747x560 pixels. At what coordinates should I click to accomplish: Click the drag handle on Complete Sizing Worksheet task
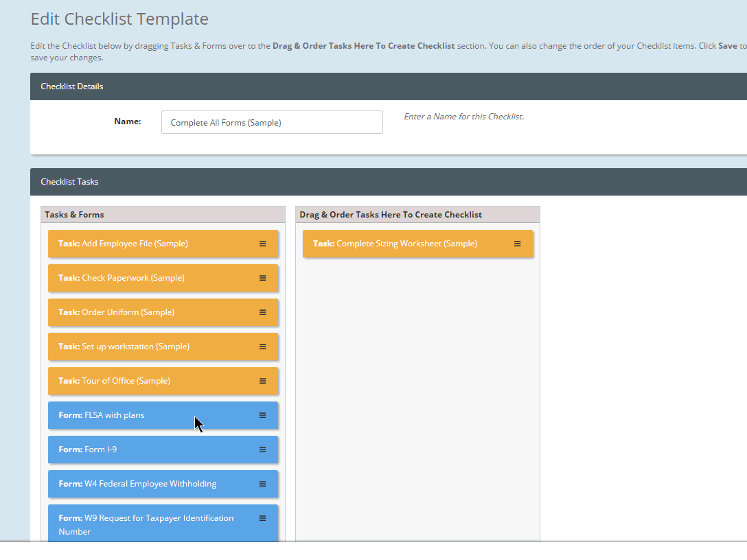tap(518, 244)
